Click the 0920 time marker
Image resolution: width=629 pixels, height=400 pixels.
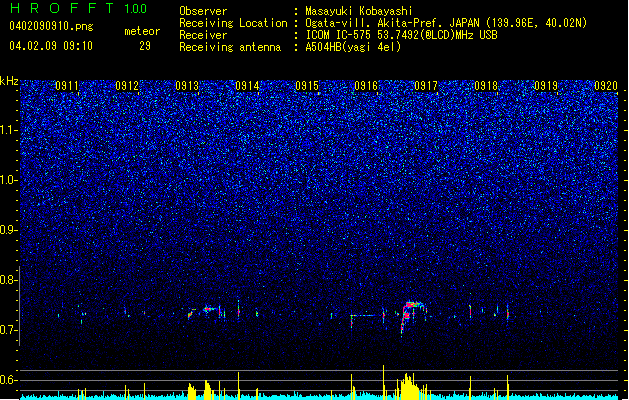click(x=606, y=86)
